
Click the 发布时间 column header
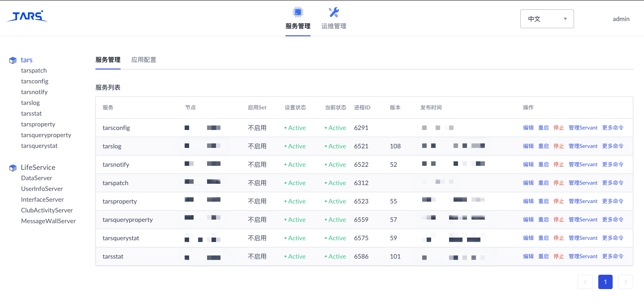(431, 108)
